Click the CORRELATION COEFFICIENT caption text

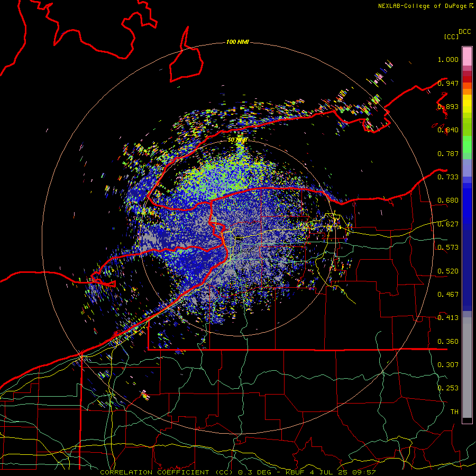(154, 472)
